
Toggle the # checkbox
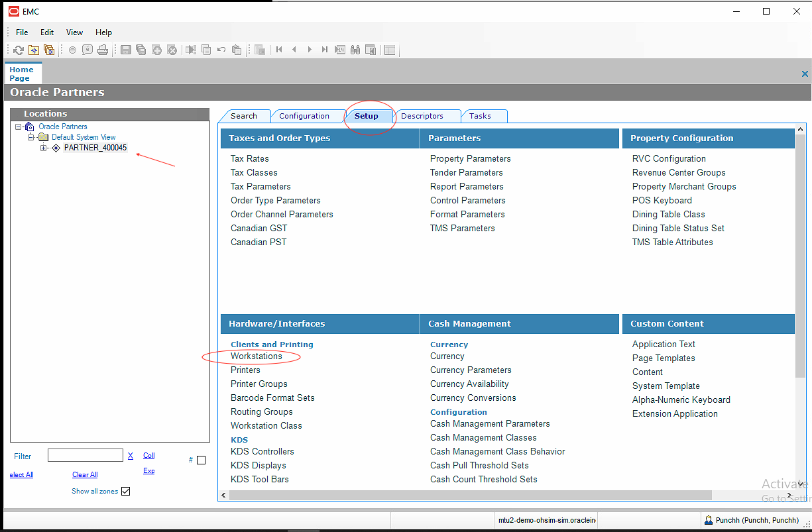click(202, 460)
